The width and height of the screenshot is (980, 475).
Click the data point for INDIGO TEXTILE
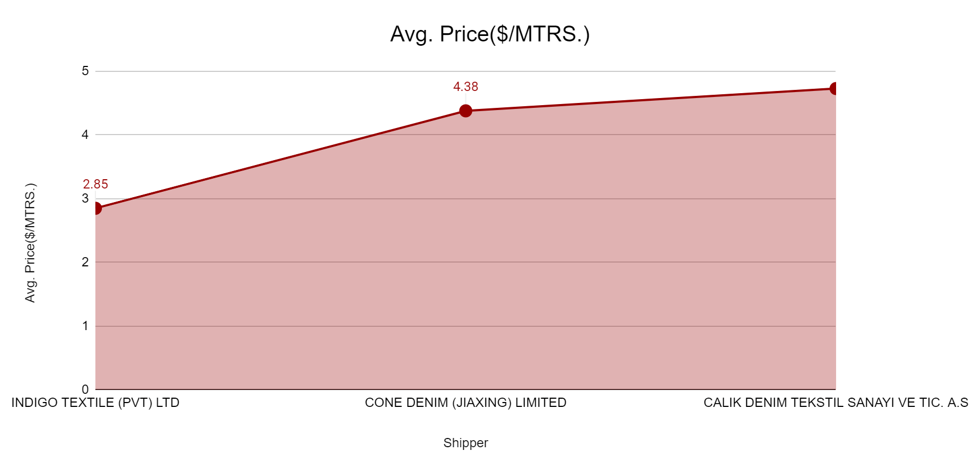coord(96,208)
